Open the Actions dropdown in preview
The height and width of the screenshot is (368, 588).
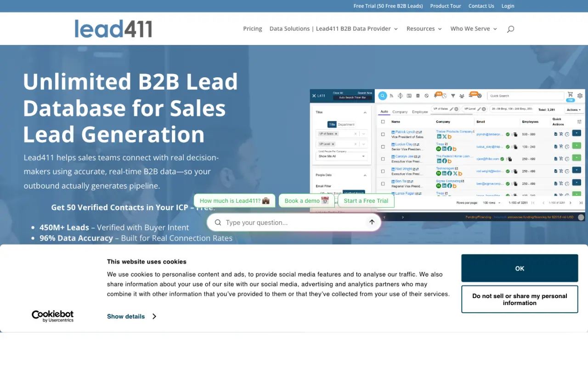point(574,109)
